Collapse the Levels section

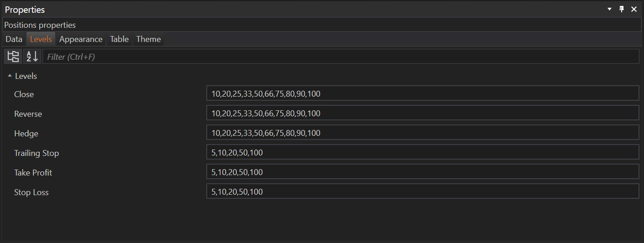[x=10, y=76]
